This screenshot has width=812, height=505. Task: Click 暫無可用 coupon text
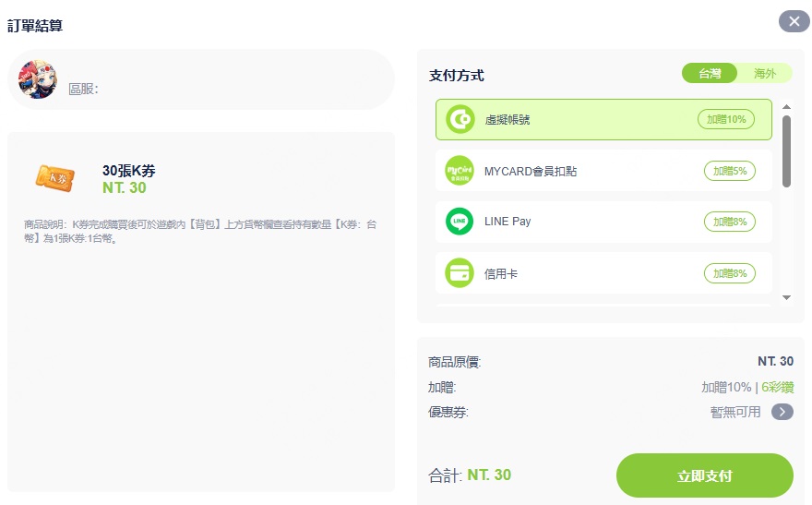click(x=735, y=412)
